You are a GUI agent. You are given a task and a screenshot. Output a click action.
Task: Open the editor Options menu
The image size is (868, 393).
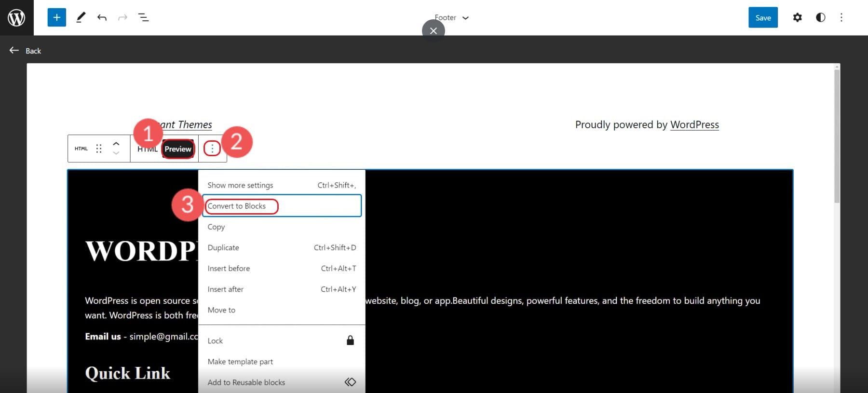[x=841, y=17]
